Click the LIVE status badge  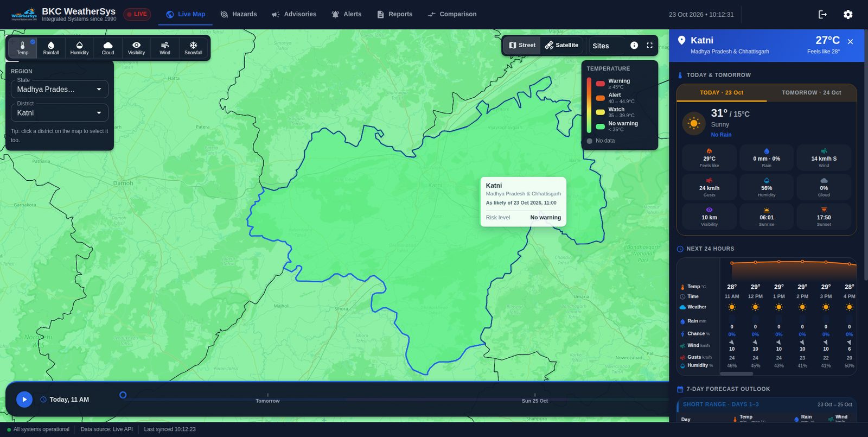(x=137, y=14)
